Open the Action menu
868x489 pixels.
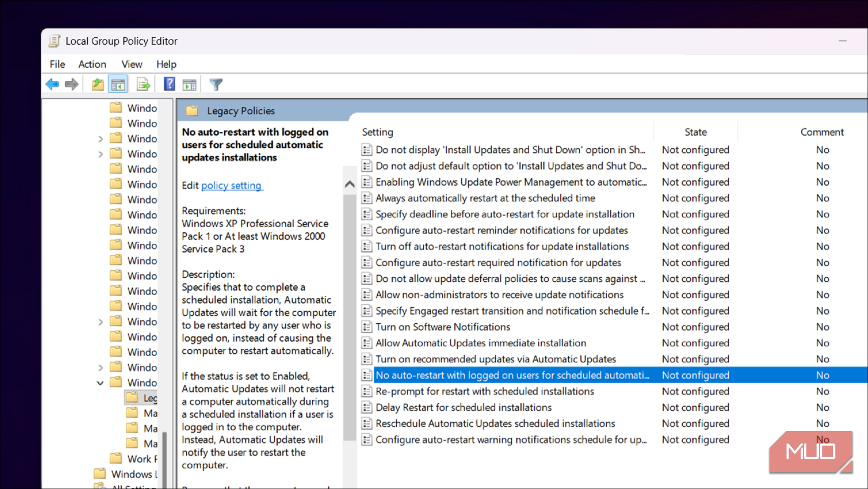tap(92, 64)
